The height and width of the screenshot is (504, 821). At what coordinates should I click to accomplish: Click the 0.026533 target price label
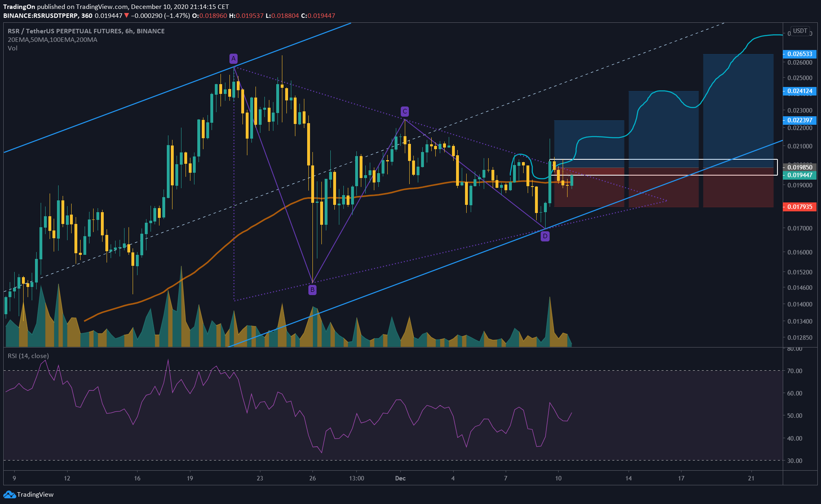click(799, 54)
